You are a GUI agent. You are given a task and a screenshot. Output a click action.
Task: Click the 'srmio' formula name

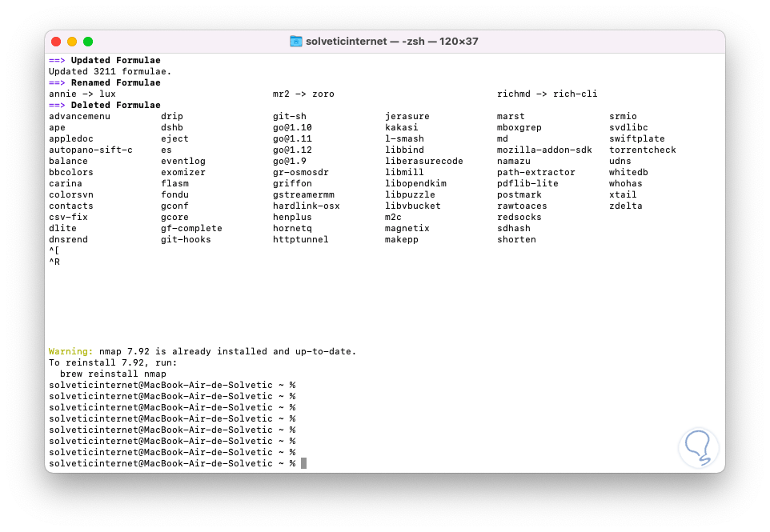coord(623,116)
